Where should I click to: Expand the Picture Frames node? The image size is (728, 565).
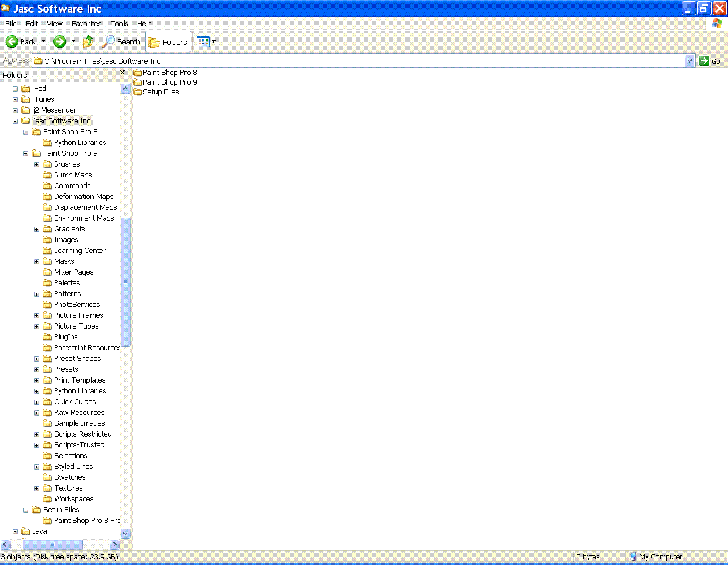coord(37,315)
